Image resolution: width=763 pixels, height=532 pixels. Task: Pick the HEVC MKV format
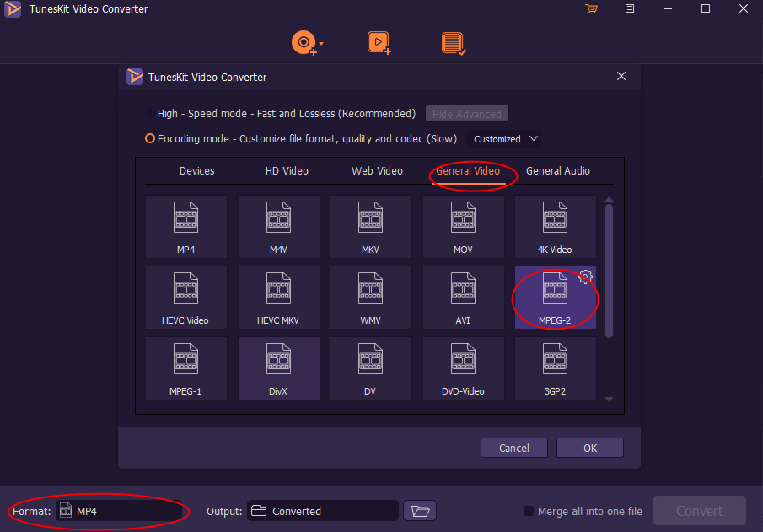click(278, 298)
